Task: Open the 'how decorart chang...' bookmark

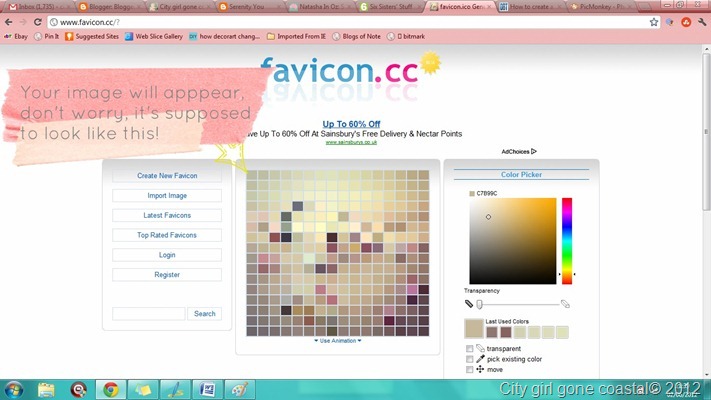Action: point(224,36)
